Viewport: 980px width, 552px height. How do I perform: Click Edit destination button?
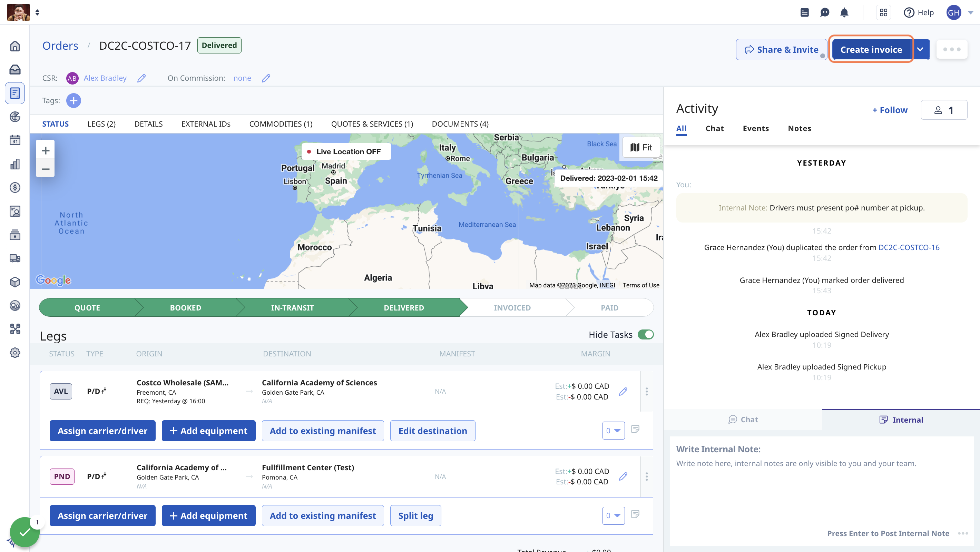433,431
